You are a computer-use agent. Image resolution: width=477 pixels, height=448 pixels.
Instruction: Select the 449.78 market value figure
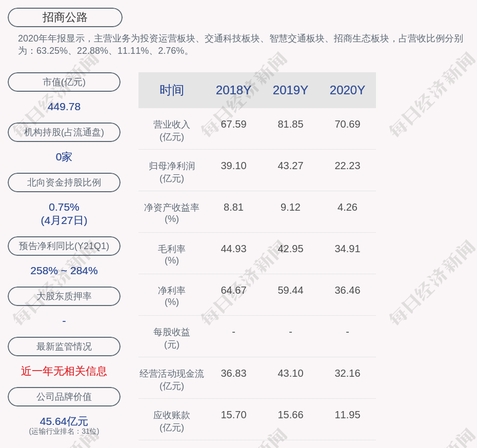point(64,107)
